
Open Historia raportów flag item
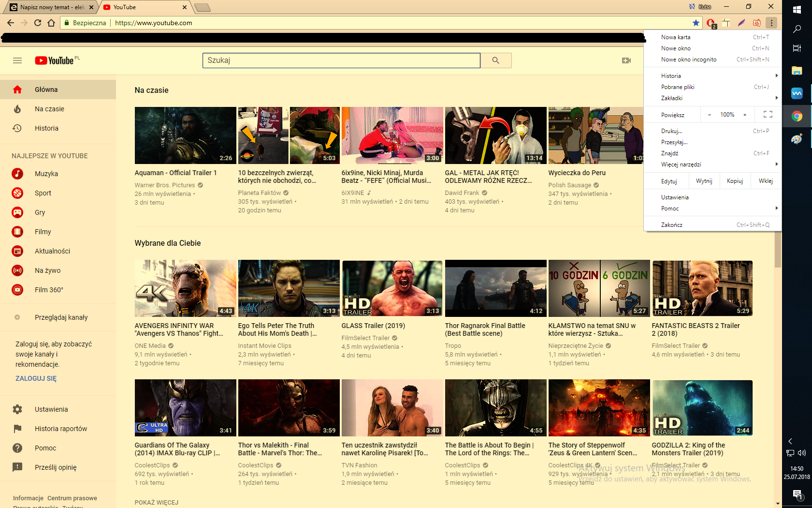pos(58,429)
